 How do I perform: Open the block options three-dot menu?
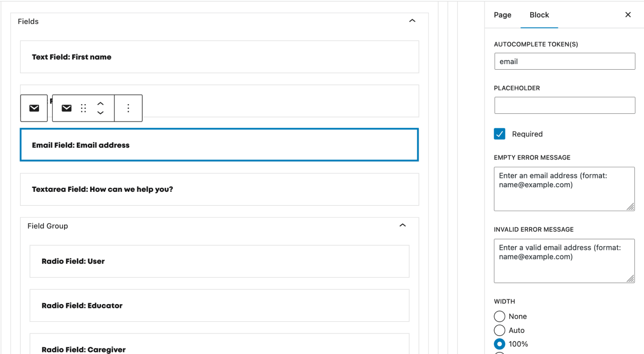coord(128,108)
